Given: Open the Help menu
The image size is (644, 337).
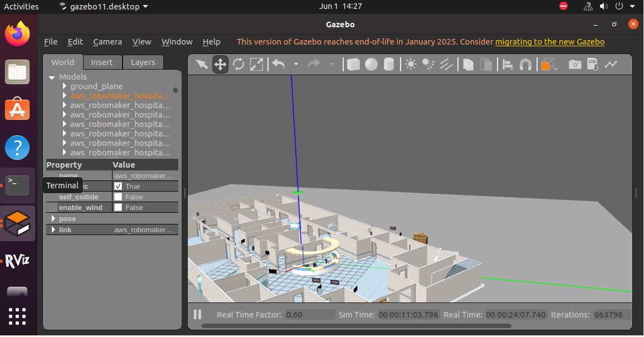Looking at the screenshot, I should pos(212,42).
